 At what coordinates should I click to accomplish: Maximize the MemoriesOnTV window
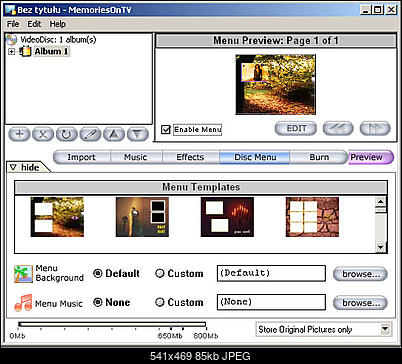378,10
